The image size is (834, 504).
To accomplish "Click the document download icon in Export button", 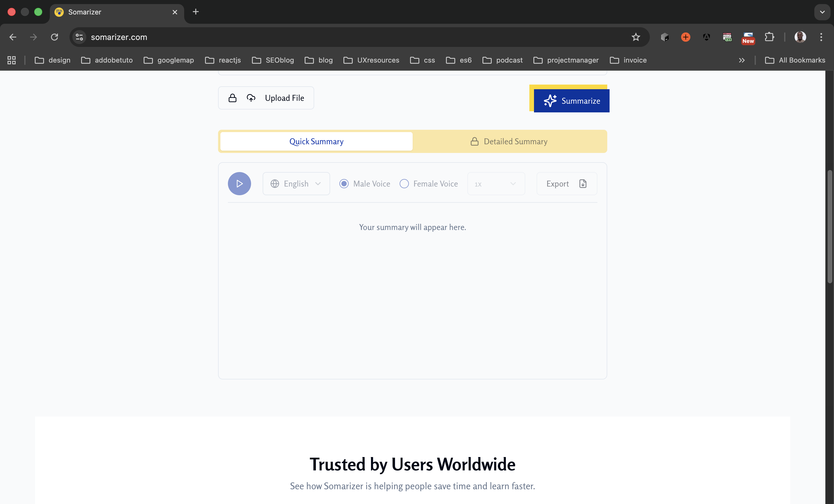I will coord(583,183).
